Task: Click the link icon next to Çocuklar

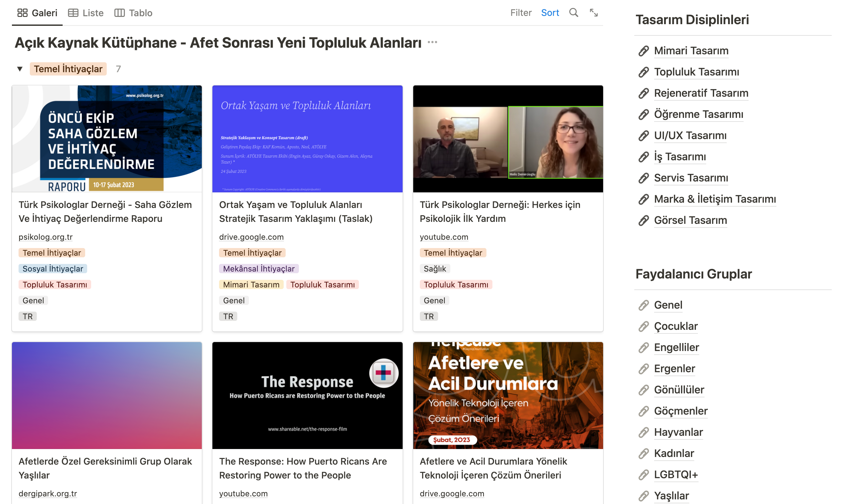Action: pyautogui.click(x=643, y=327)
